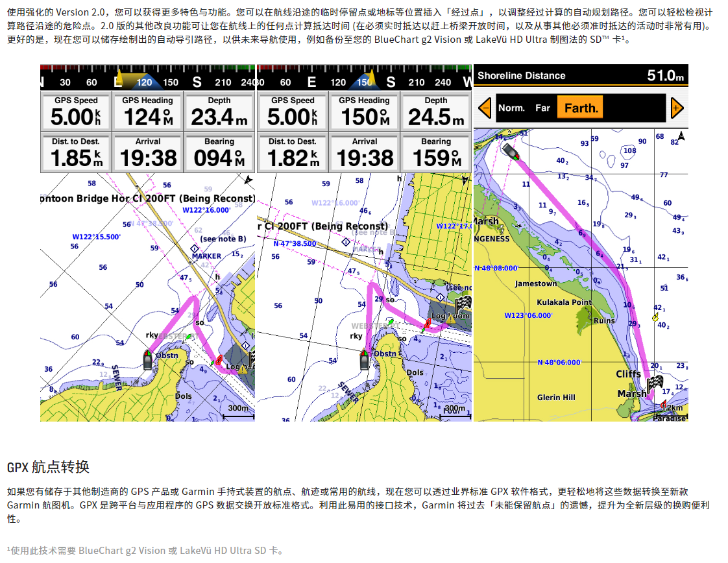Viewport: 728px width, 563px height.
Task: Click the Glerin Hill label on chart
Action: (556, 398)
